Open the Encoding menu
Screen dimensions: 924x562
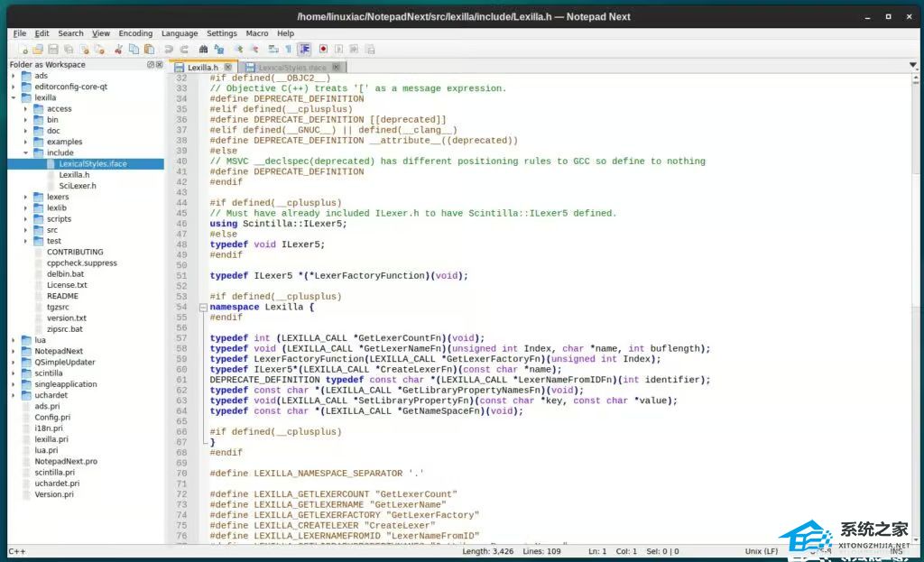pos(135,33)
